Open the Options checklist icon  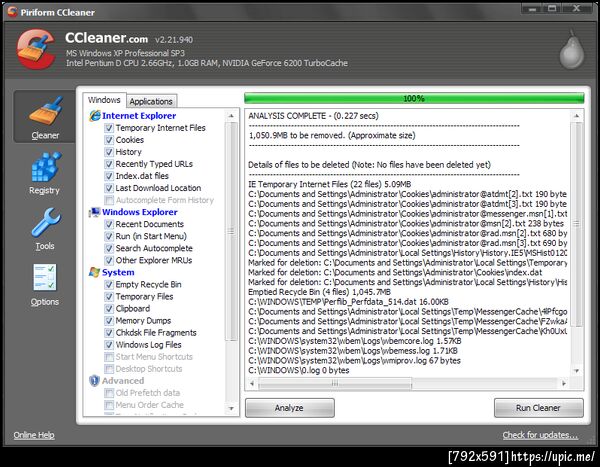point(45,278)
